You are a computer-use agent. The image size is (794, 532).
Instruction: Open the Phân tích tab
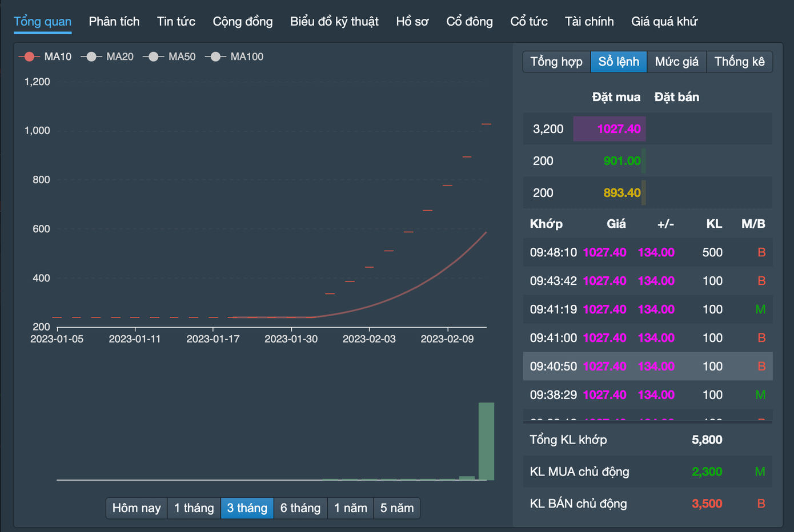114,22
